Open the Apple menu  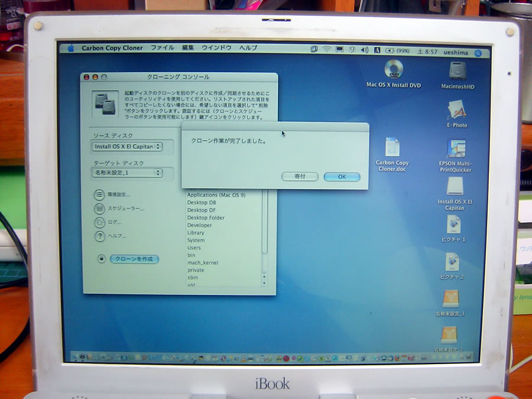[71, 48]
